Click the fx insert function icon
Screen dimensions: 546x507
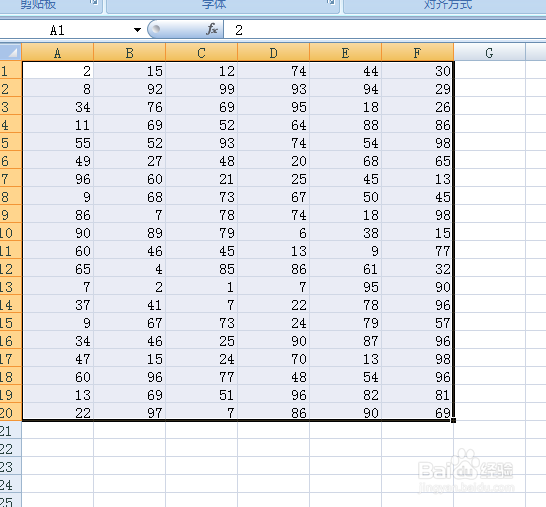pos(212,29)
